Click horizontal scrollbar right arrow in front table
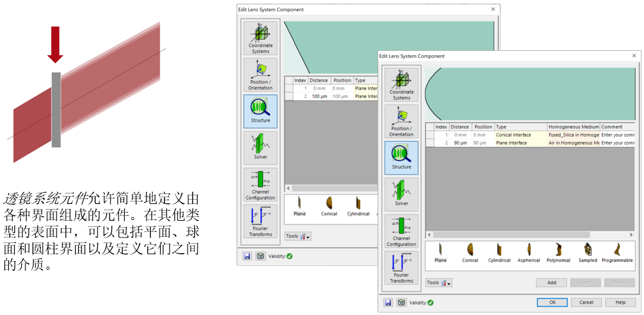The height and width of the screenshot is (315, 644). click(632, 235)
